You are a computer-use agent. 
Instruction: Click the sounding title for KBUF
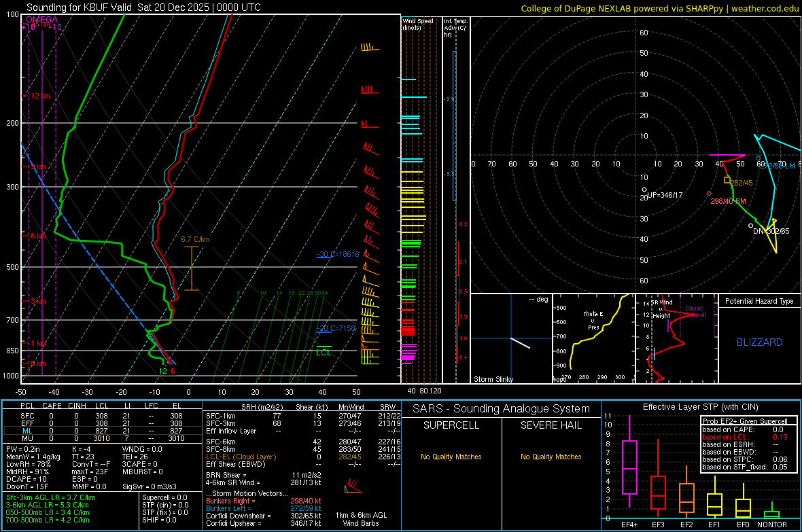pos(143,7)
